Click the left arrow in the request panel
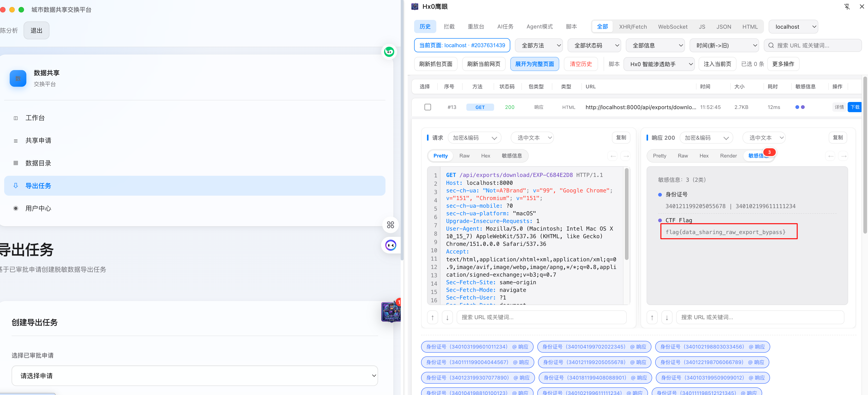Viewport: 868px width, 395px height. 613,156
